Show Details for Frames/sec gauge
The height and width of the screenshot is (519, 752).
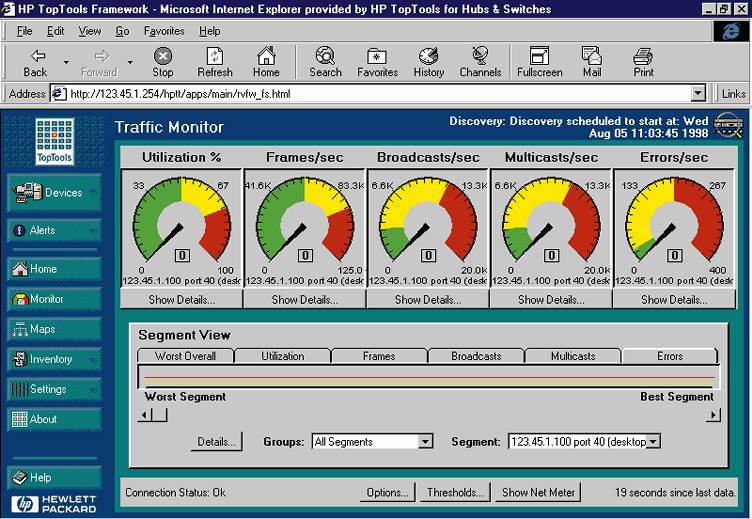(305, 300)
